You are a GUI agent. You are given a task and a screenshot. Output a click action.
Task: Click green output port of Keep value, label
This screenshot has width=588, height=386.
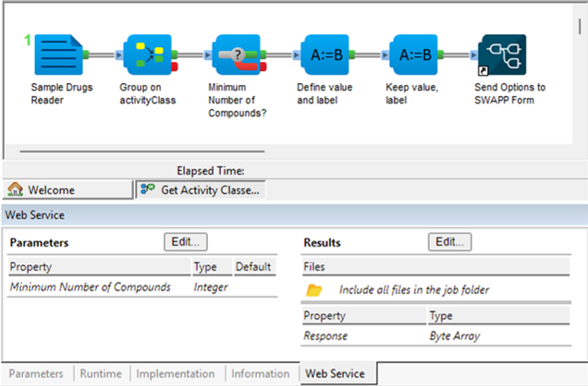click(x=441, y=54)
